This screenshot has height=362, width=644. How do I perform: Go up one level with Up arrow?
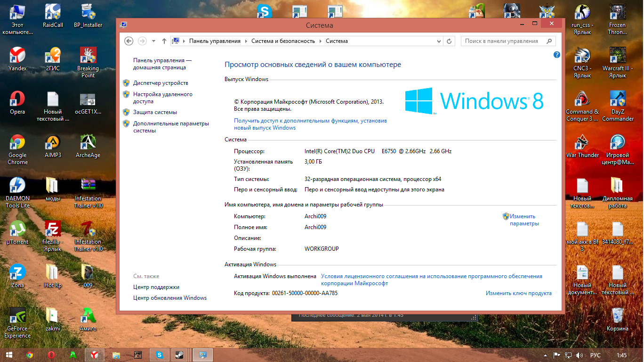click(164, 41)
